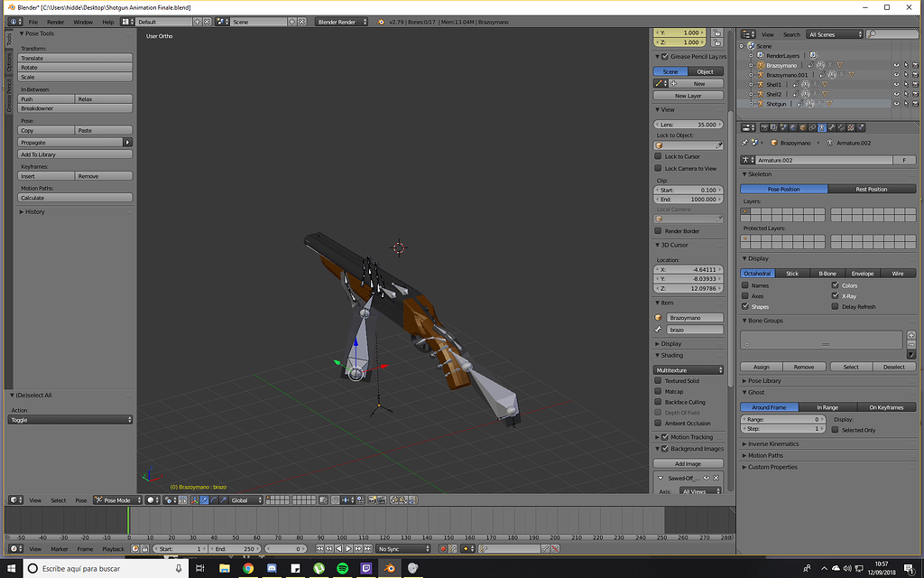The image size is (924, 578).
Task: Open the File menu
Action: pos(33,22)
